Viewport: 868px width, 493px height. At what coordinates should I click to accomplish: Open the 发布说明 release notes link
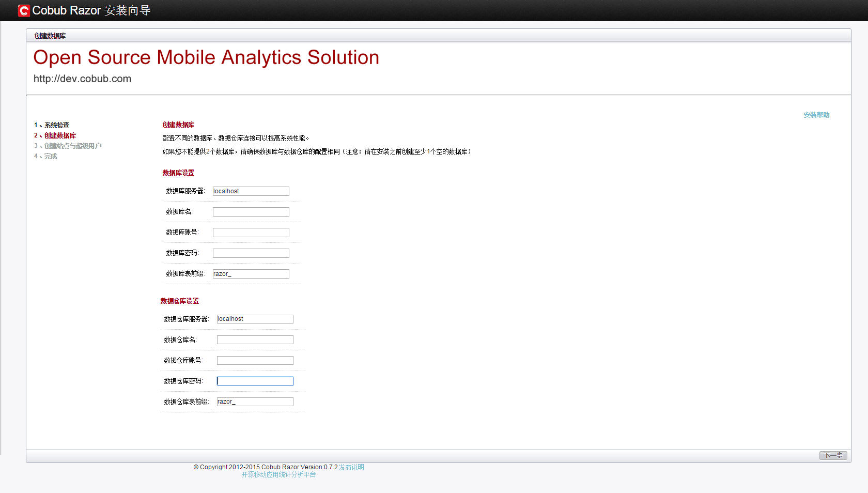(x=351, y=467)
